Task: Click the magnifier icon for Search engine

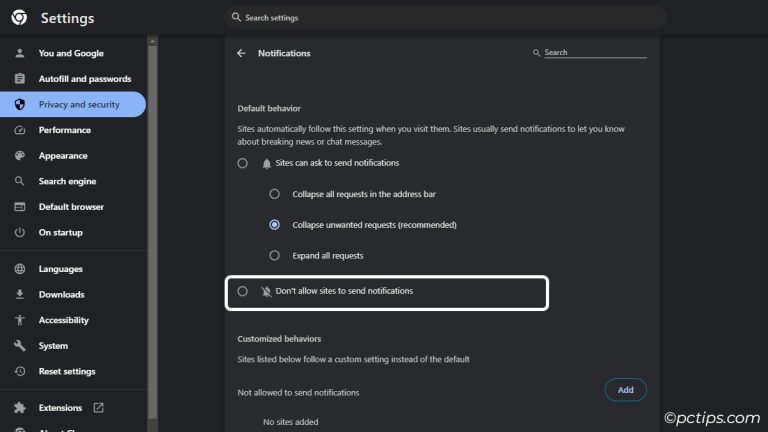Action: pyautogui.click(x=20, y=181)
